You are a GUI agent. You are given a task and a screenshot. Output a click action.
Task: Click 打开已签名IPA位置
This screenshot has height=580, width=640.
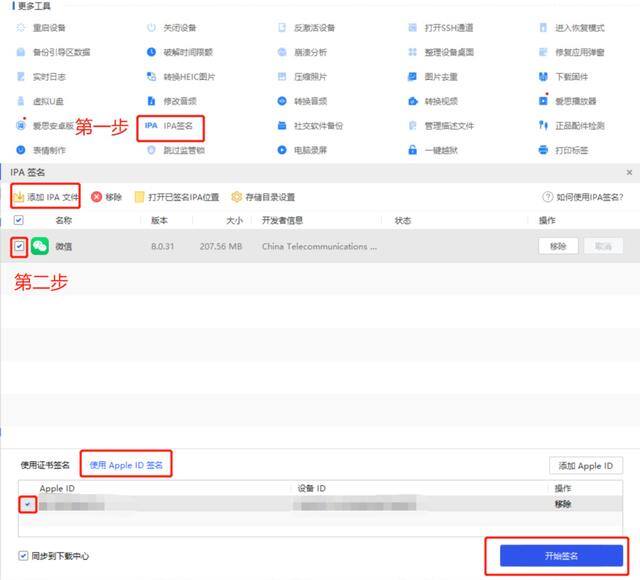tap(177, 197)
